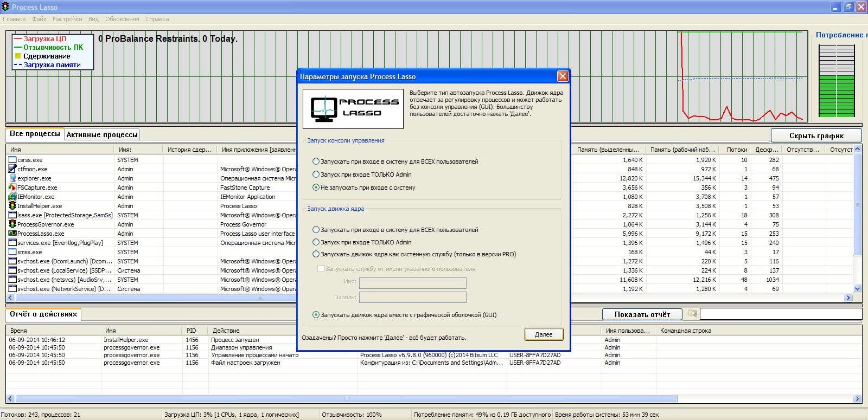Click the svchost.exe (netsvcs) icon
The image size is (868, 420).
(12, 280)
